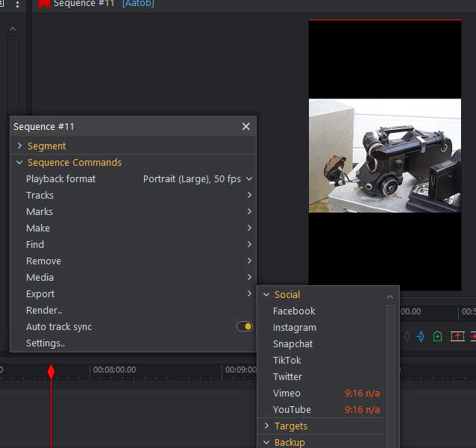
Task: Collapse the Social export group
Action: point(266,294)
